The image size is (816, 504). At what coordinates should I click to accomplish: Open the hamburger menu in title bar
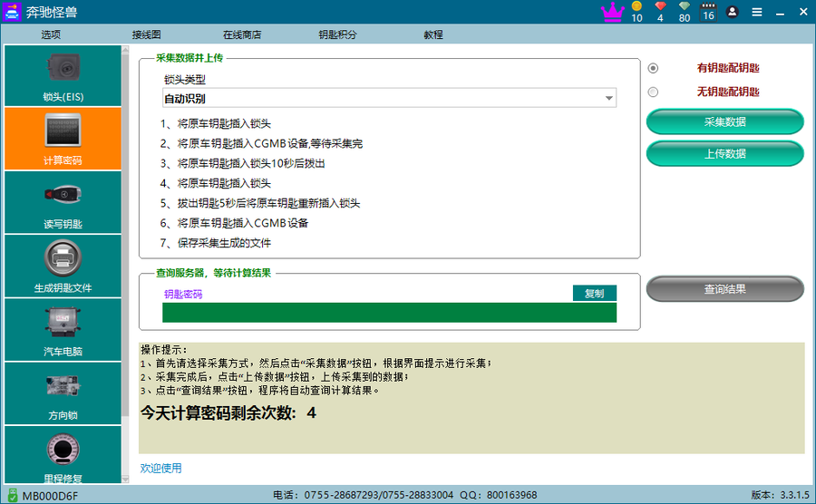(x=757, y=12)
